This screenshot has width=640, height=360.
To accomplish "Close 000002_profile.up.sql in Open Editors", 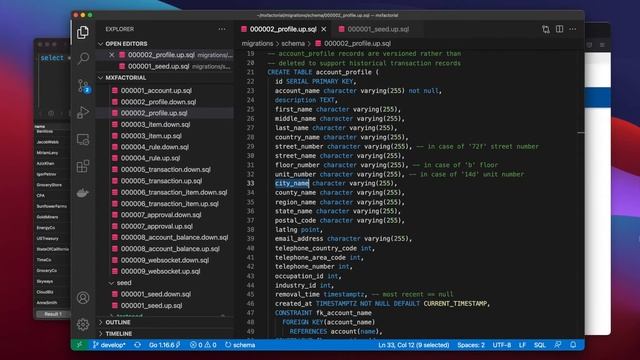I will [x=111, y=55].
